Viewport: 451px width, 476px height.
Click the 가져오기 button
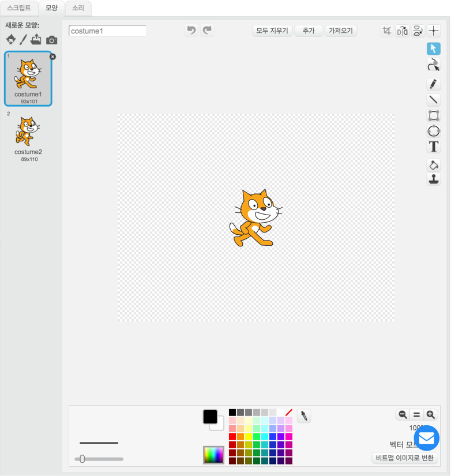(x=341, y=31)
